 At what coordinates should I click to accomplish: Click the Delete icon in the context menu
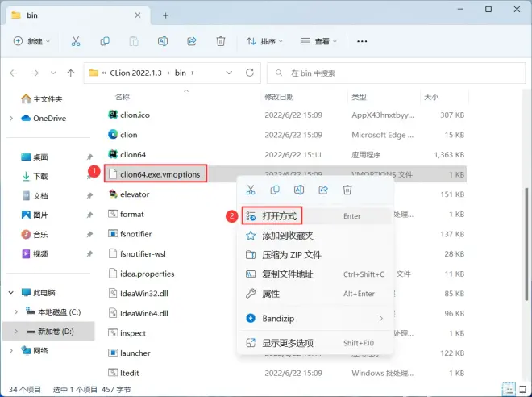[347, 190]
